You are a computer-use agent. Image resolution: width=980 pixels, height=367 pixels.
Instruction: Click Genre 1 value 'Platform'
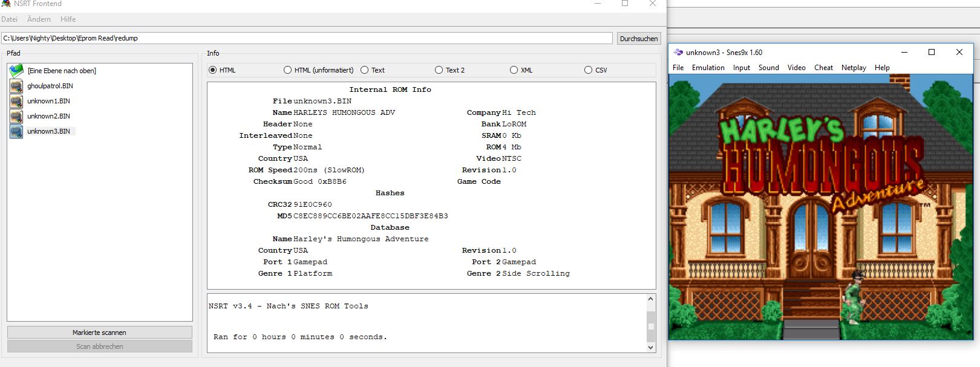[313, 273]
